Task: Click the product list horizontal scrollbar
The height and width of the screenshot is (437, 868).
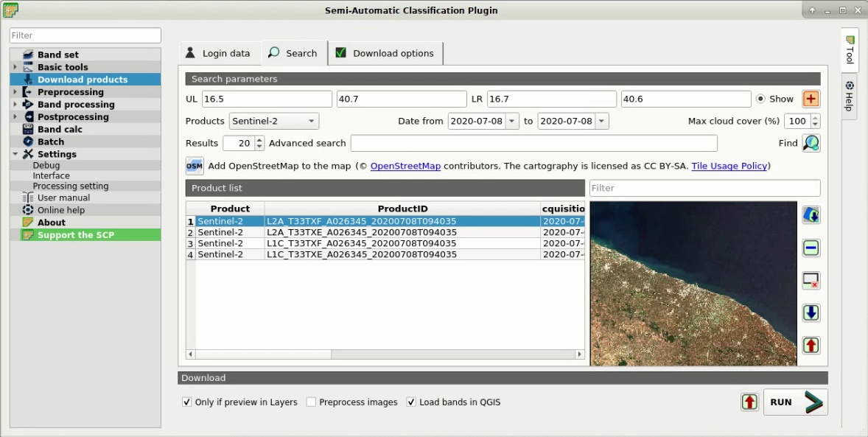Action: [x=385, y=354]
